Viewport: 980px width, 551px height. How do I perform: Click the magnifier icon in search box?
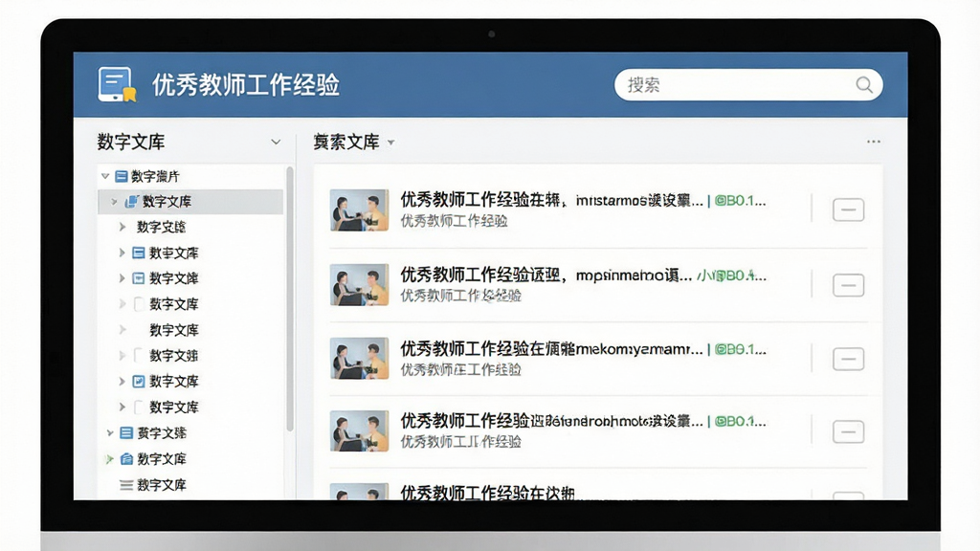click(x=864, y=85)
